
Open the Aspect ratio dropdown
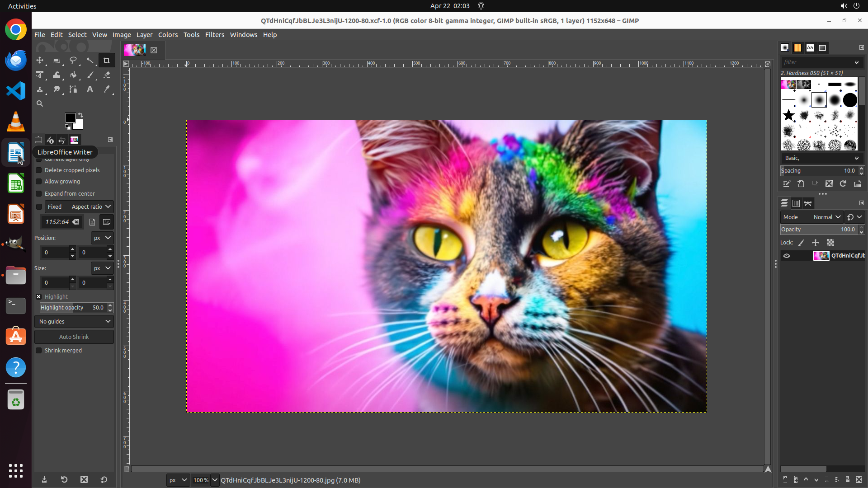91,207
